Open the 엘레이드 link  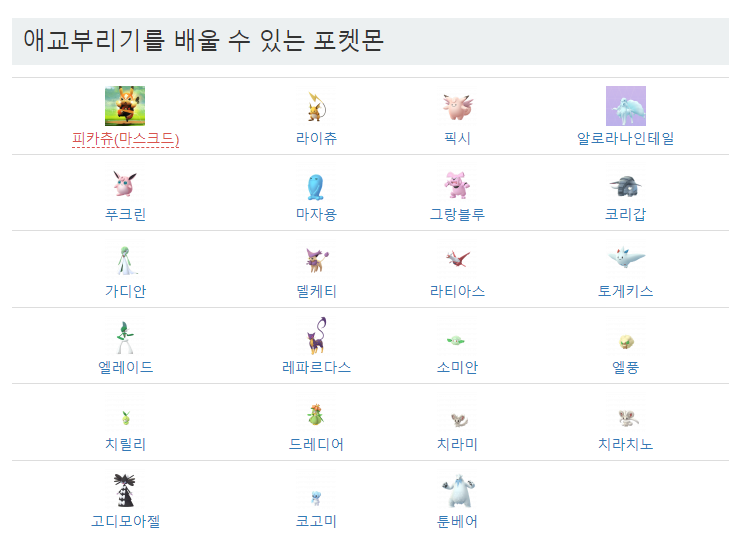[x=126, y=367]
